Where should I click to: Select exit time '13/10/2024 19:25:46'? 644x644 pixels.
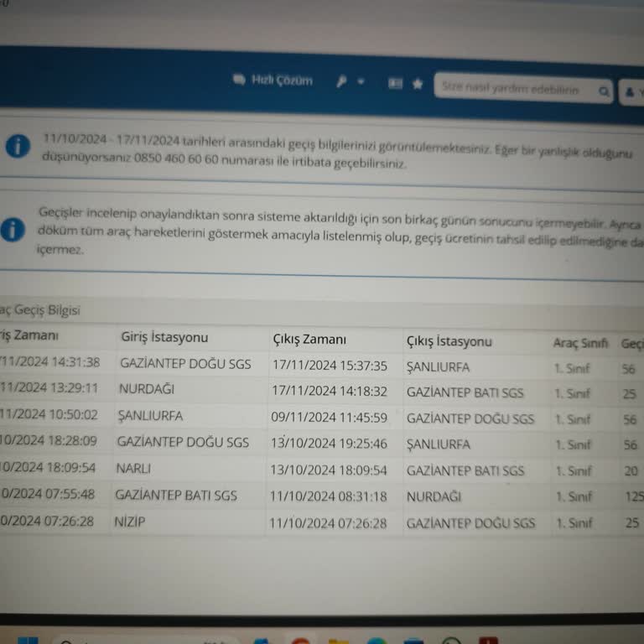tap(329, 444)
